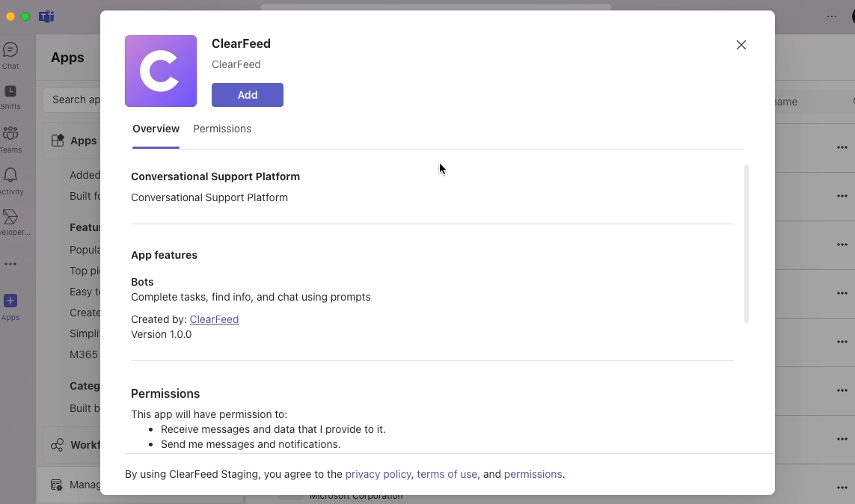Click the Microsoft Teams logo in title bar
The height and width of the screenshot is (504, 855).
point(46,16)
